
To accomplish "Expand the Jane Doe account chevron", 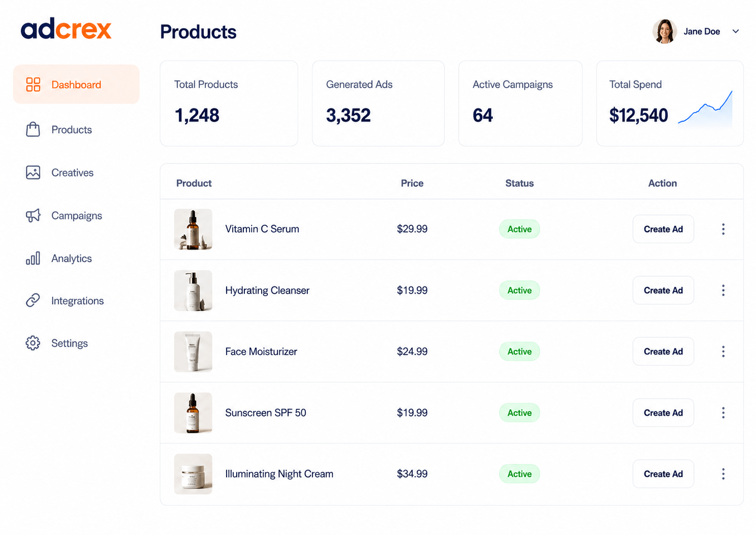I will coord(736,31).
